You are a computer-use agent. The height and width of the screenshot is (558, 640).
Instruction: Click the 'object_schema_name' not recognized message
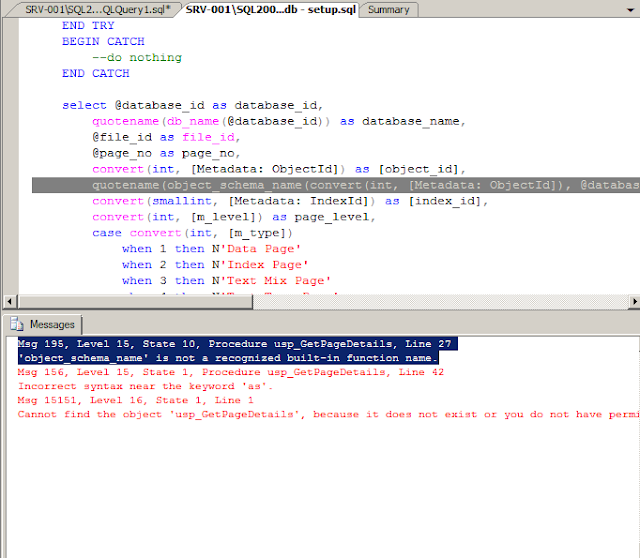pyautogui.click(x=228, y=358)
